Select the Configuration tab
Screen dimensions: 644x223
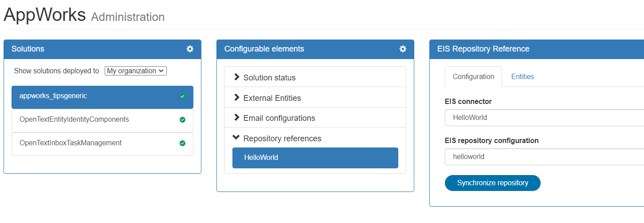(473, 76)
